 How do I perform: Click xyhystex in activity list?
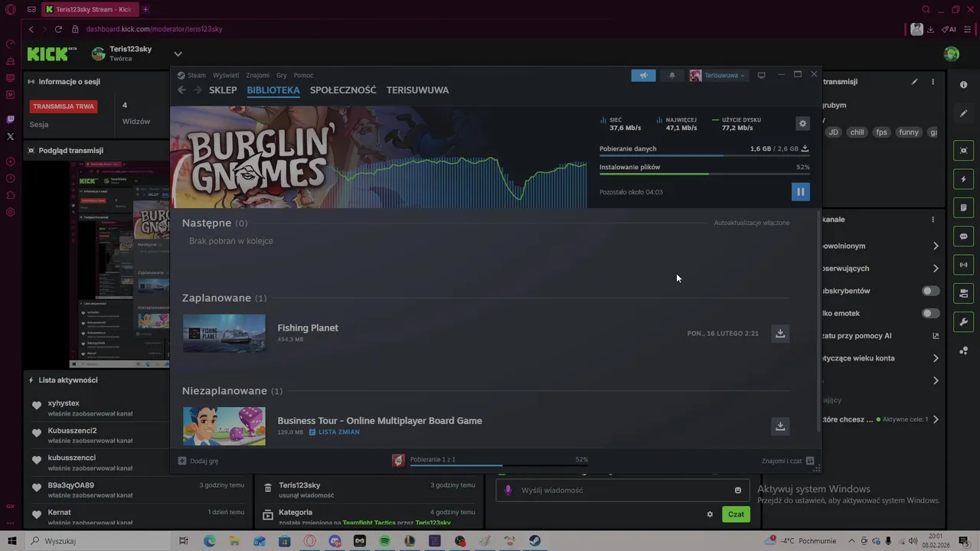pyautogui.click(x=64, y=403)
